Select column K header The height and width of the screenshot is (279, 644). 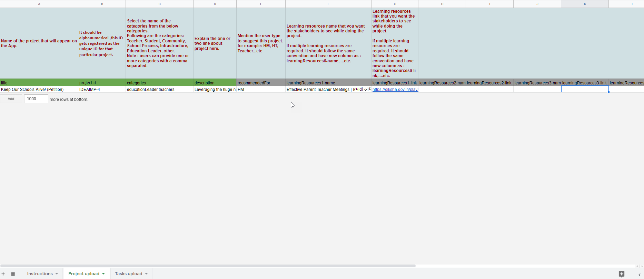point(585,4)
